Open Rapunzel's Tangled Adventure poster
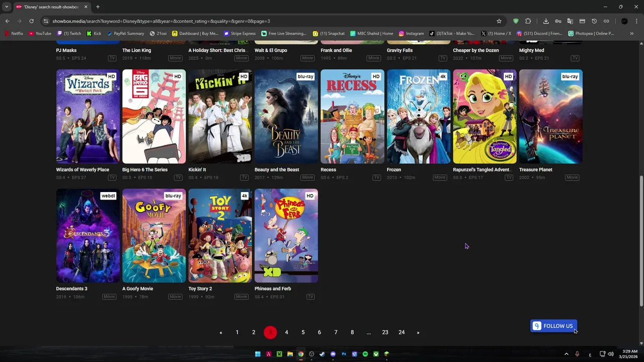The image size is (644, 362). tap(485, 116)
